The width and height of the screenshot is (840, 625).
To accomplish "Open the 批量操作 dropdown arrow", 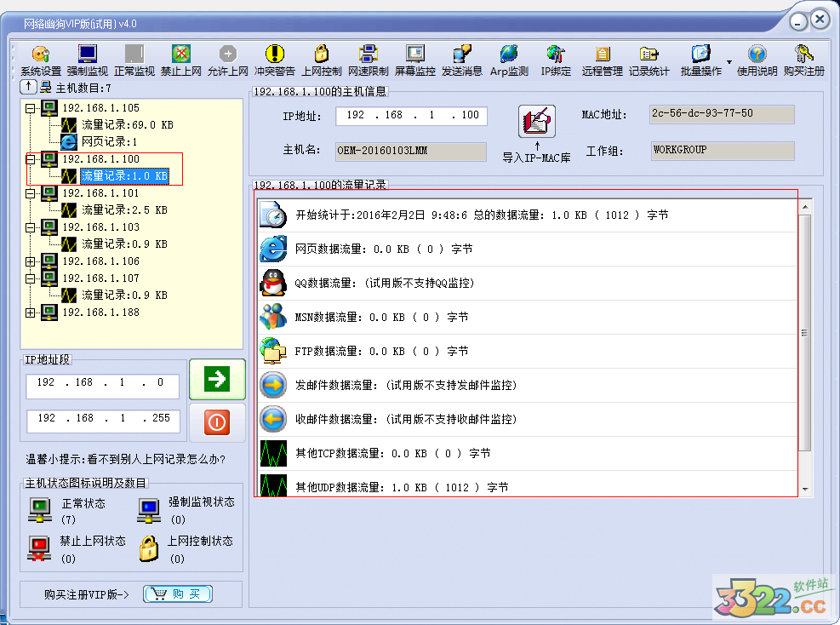I will (729, 61).
